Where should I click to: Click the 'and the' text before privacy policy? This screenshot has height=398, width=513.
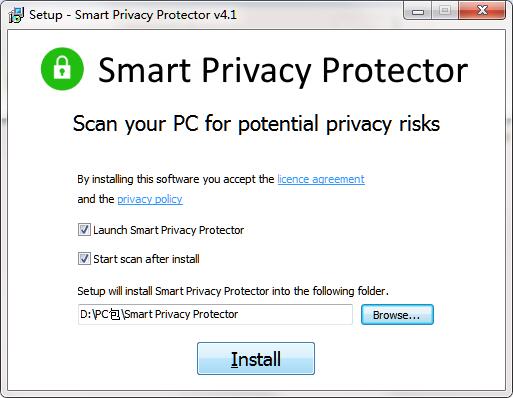pyautogui.click(x=96, y=199)
